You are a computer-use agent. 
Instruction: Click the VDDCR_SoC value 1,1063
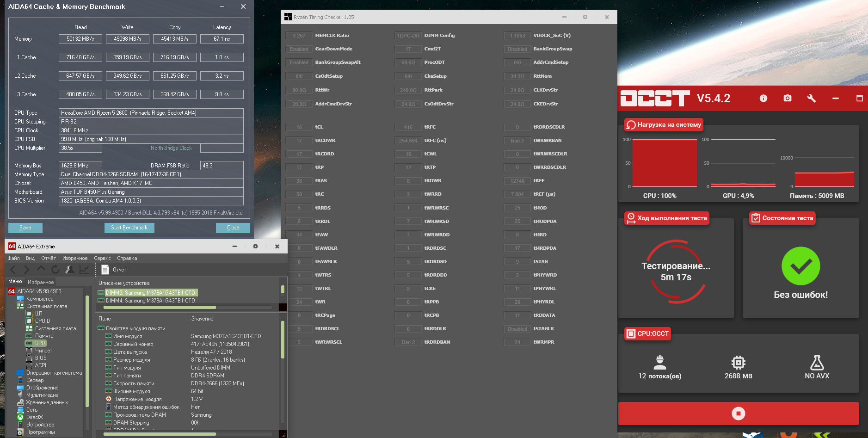pyautogui.click(x=517, y=36)
